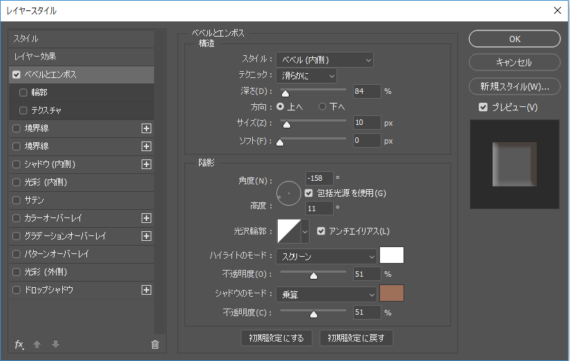Click plus icon on second 境界線 row
This screenshot has width=570, height=361.
pos(146,146)
